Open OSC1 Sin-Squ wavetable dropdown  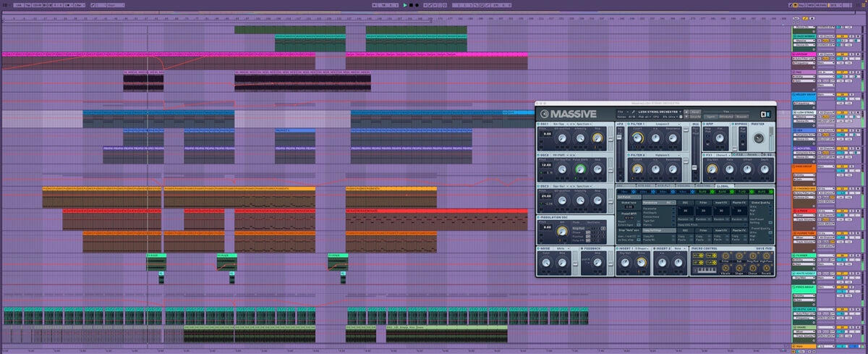click(560, 124)
